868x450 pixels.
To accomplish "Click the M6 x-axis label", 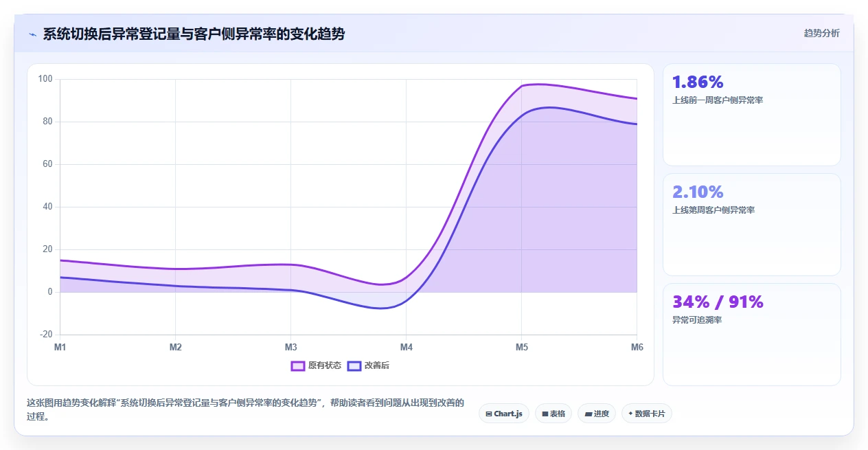I will tap(637, 348).
